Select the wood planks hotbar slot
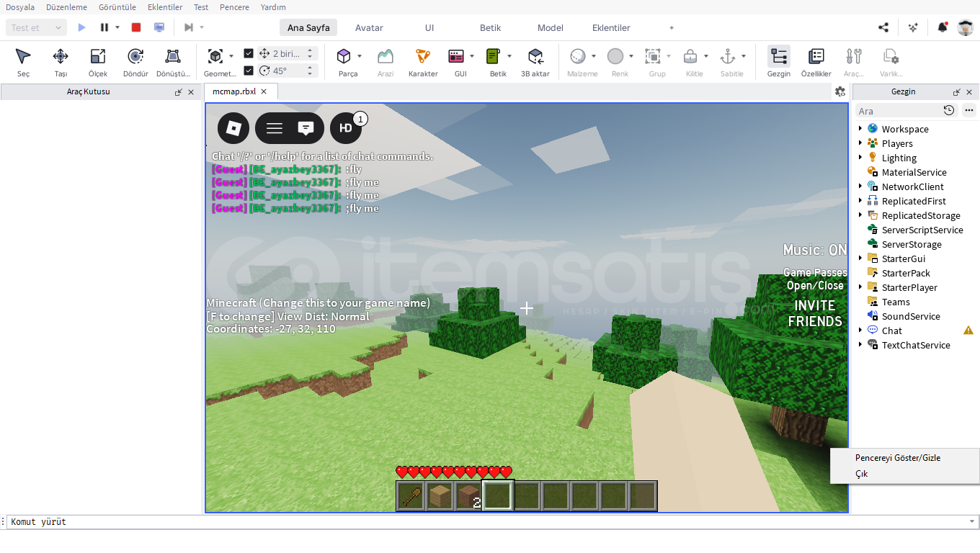This screenshot has width=980, height=553. pyautogui.click(x=440, y=496)
